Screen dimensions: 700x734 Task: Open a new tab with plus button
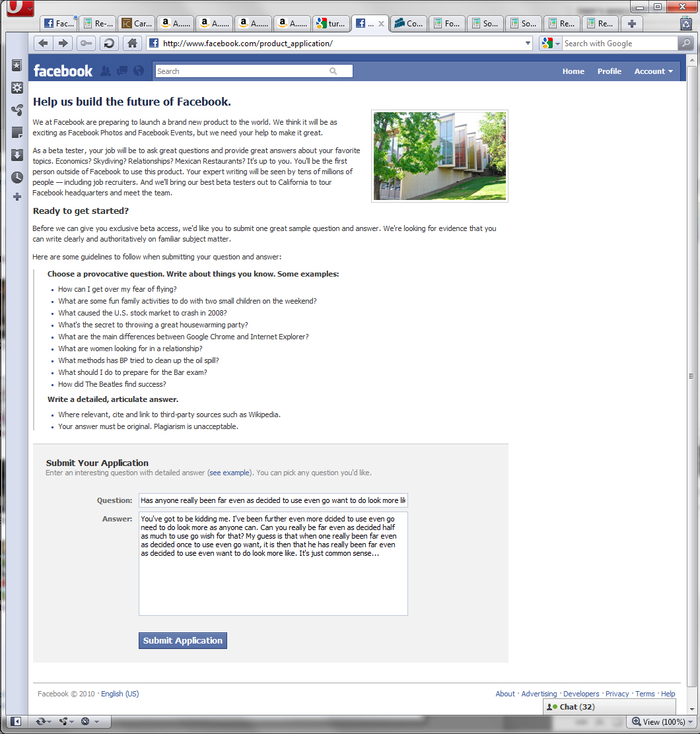(632, 24)
